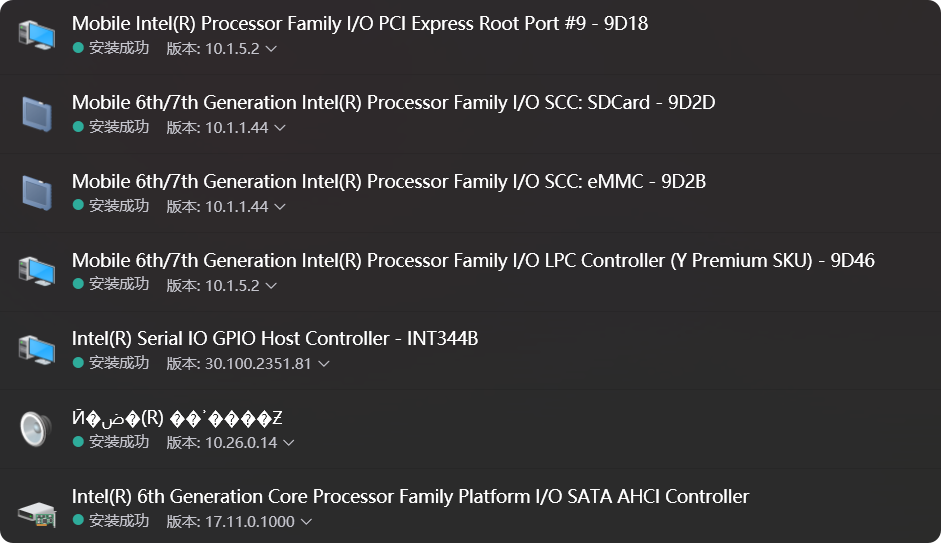Expand version 10.1.5.2 dropdown for Root Port #9

271,48
